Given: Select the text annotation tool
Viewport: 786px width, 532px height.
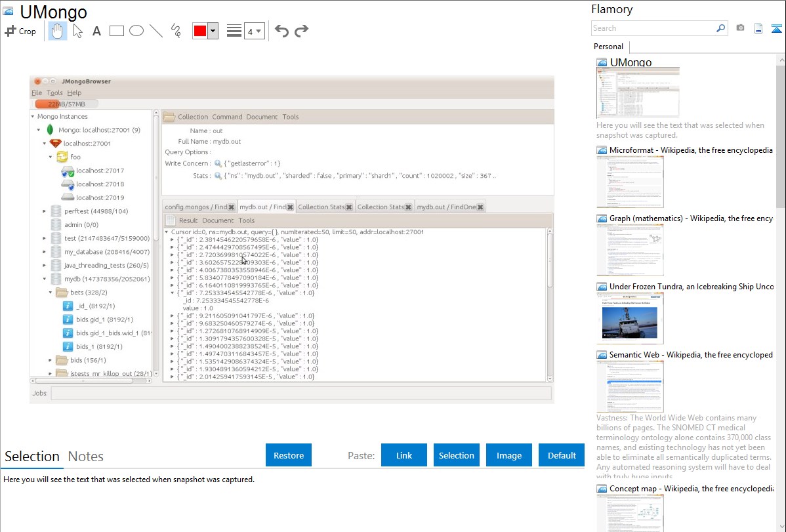Looking at the screenshot, I should pos(96,31).
